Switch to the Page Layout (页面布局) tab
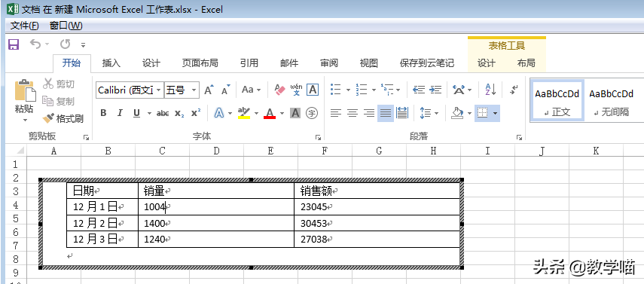Viewport: 644px width, 284px height. 200,63
